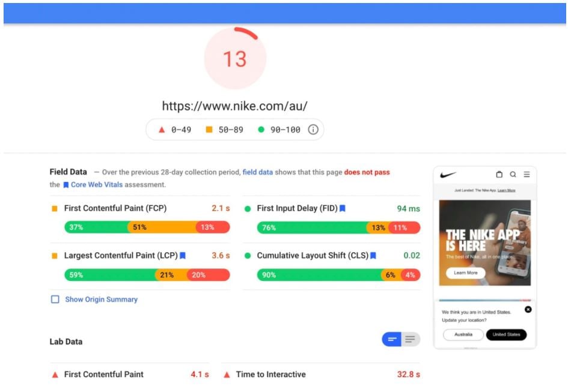Screen dimensions: 574x392
Task: Click the 0.02 CLS value
Action: 412,256
